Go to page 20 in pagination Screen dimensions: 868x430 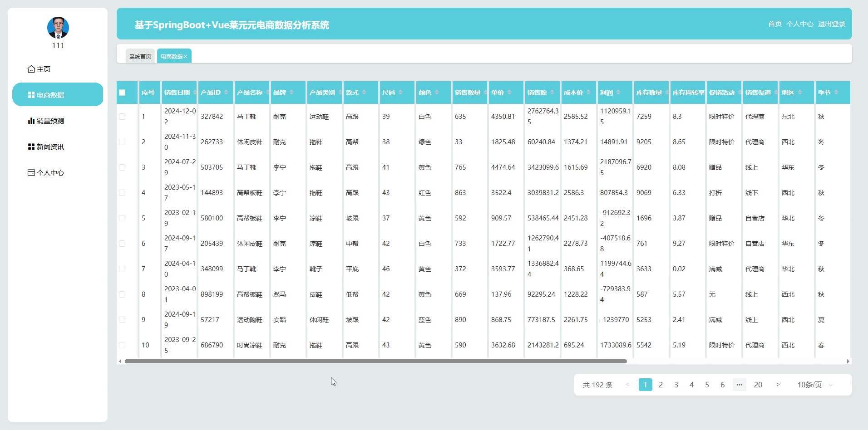pyautogui.click(x=758, y=385)
